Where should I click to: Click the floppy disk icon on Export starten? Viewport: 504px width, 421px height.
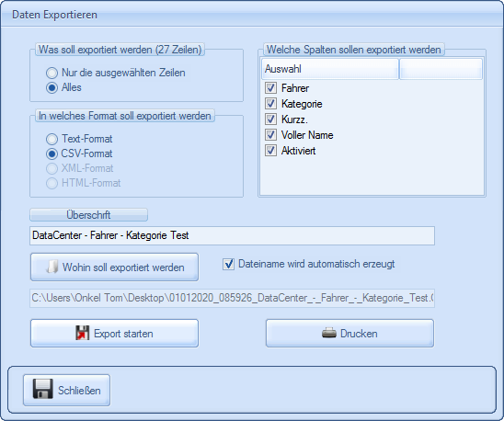tap(82, 333)
